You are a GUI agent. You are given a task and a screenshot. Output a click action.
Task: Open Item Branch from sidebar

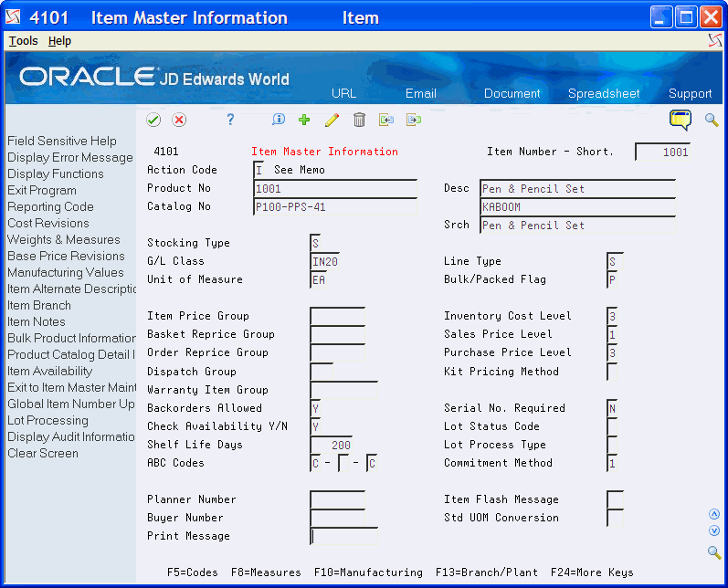coord(39,305)
